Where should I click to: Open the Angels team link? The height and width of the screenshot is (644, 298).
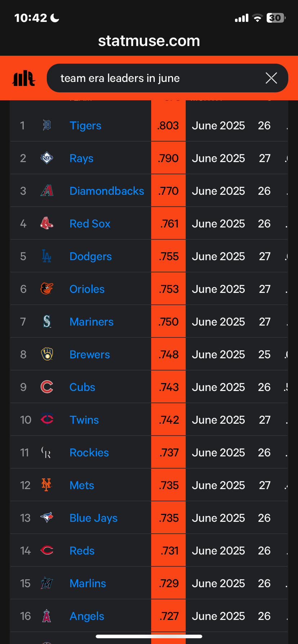87,616
